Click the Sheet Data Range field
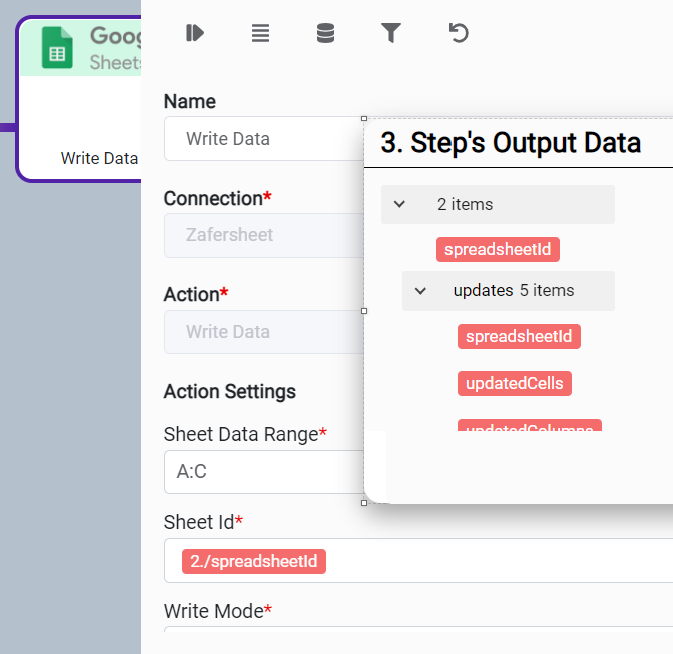This screenshot has width=673, height=654. (262, 471)
